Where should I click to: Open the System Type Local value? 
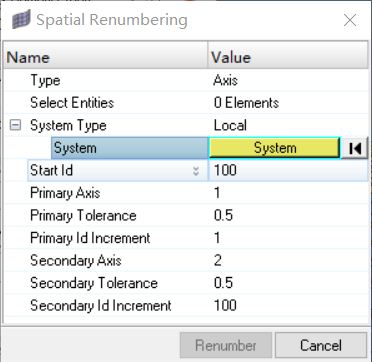[x=289, y=125]
